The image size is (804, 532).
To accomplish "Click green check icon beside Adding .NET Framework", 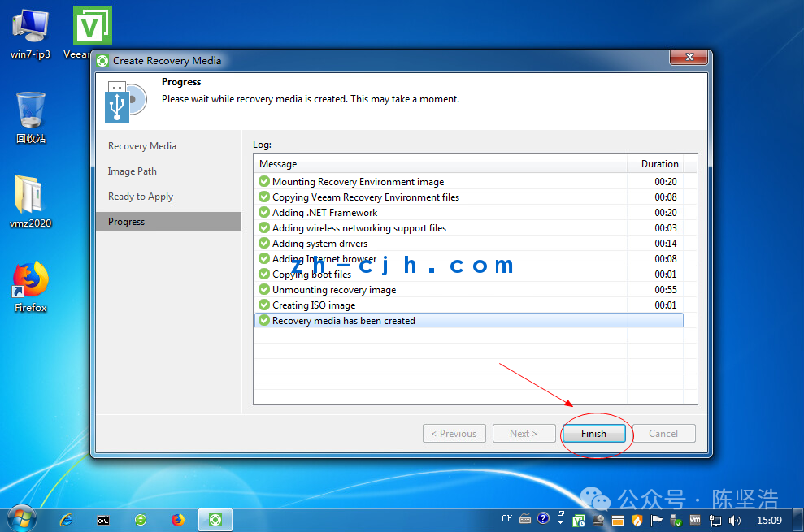I will (264, 212).
